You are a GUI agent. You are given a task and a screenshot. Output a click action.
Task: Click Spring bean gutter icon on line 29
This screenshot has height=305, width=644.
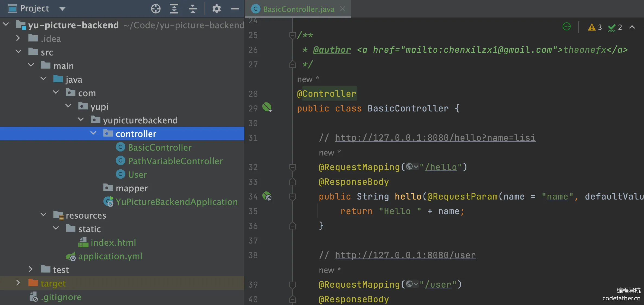[x=267, y=107]
